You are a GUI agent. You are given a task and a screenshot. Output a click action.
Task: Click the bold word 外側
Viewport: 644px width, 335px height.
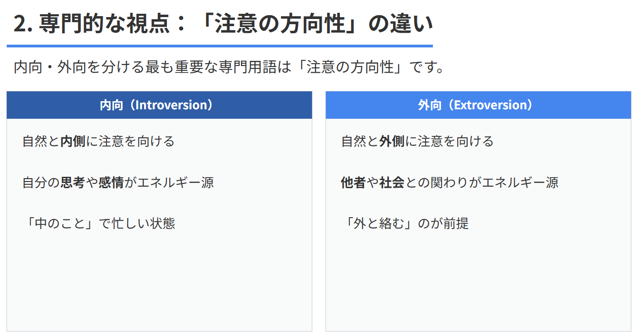pyautogui.click(x=392, y=141)
